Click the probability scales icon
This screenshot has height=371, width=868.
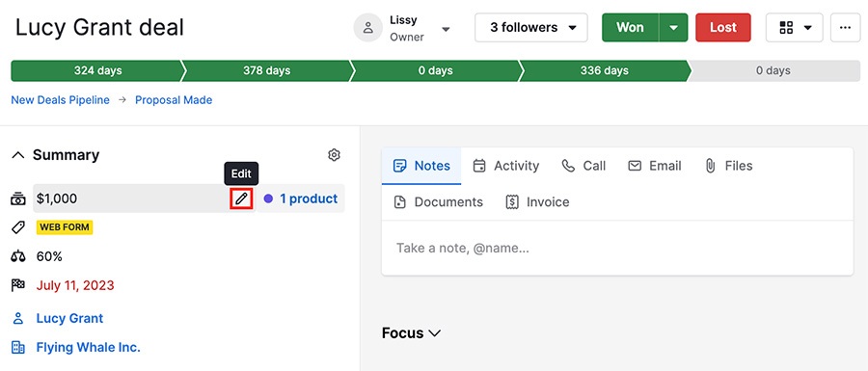tap(18, 256)
